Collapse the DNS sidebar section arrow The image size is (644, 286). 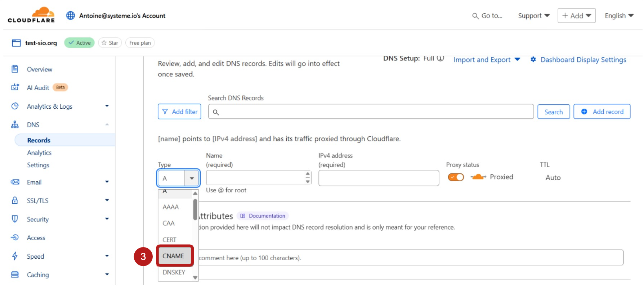pos(107,124)
